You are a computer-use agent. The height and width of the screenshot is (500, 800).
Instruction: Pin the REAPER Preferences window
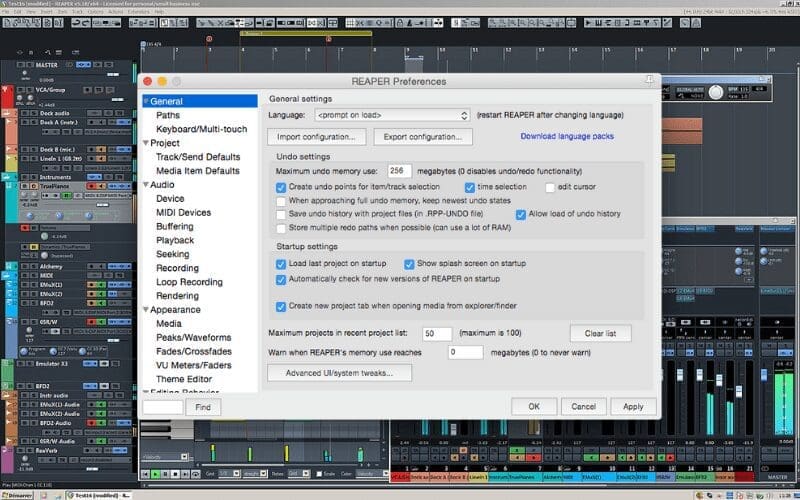point(649,80)
